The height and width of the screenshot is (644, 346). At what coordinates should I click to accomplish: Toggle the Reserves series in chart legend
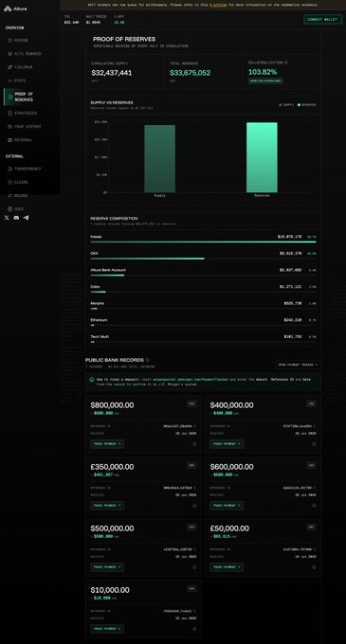click(x=307, y=105)
